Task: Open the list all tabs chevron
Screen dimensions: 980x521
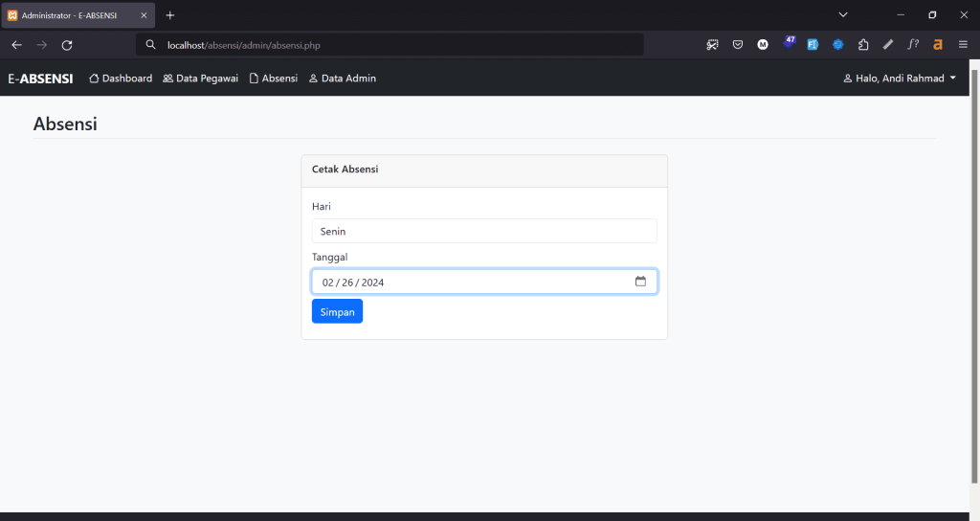Action: (x=843, y=15)
